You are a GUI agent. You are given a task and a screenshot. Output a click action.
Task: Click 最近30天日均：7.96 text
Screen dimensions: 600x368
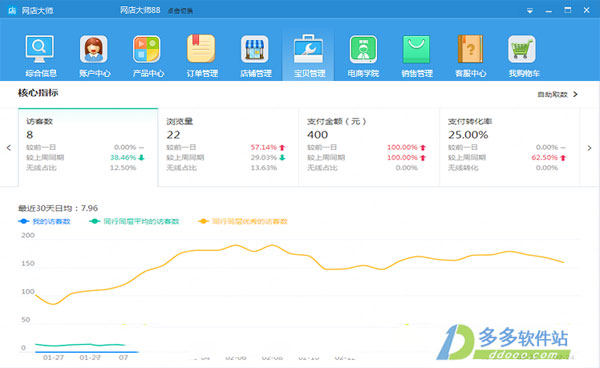(58, 208)
